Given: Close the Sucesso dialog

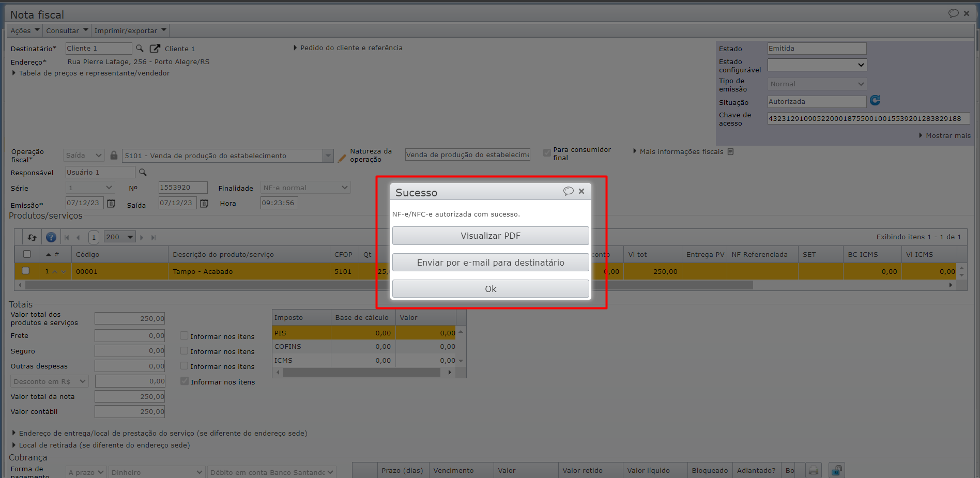Looking at the screenshot, I should [581, 191].
